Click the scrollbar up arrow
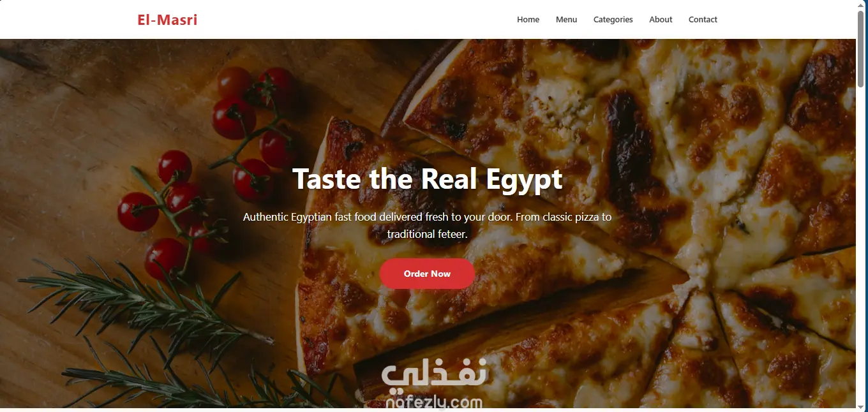The width and height of the screenshot is (868, 412). (x=862, y=5)
